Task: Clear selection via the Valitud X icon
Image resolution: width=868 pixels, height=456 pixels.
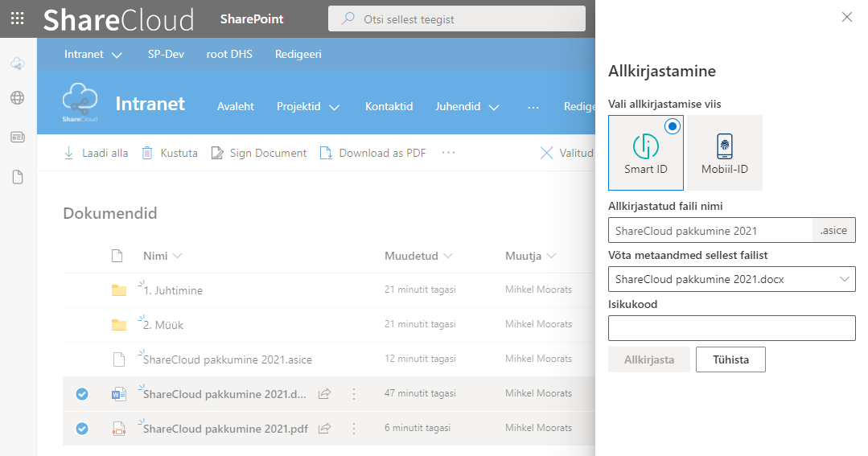Action: click(546, 153)
